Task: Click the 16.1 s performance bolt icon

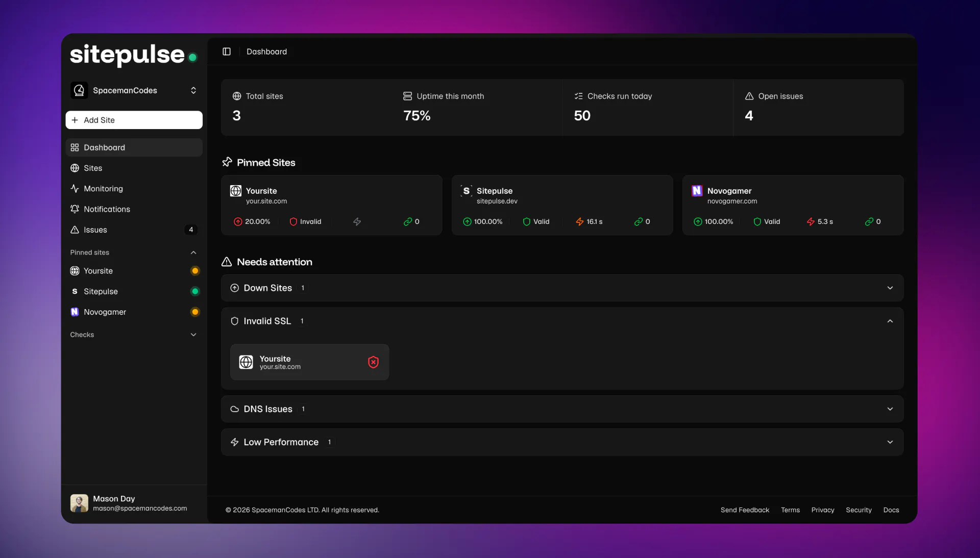Action: [x=580, y=221]
